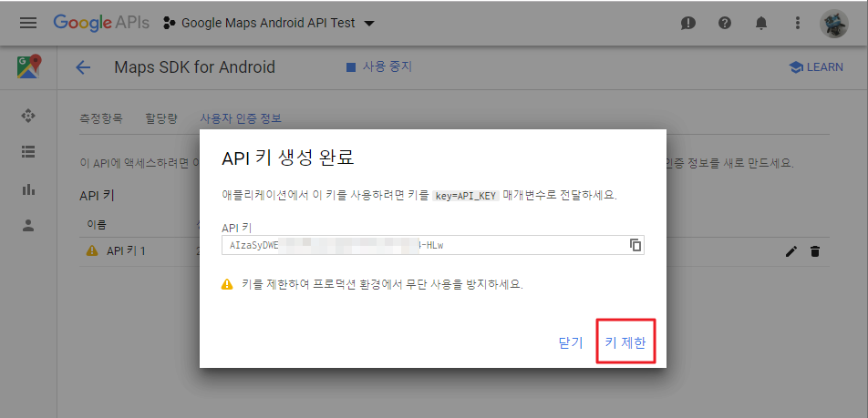Switch to the 사용자 인증 정보 tab
The image size is (868, 418).
pos(241,118)
